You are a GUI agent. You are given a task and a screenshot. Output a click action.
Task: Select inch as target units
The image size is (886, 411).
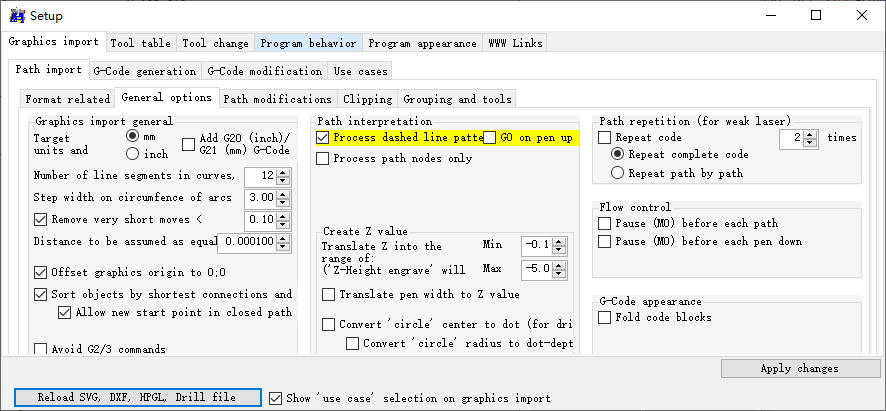[132, 154]
